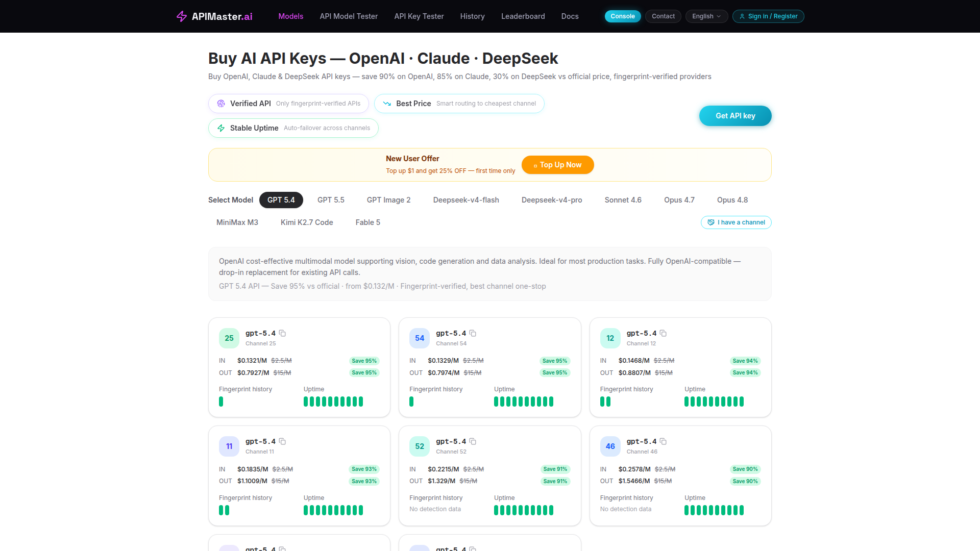Open API Key Tester page

(419, 16)
